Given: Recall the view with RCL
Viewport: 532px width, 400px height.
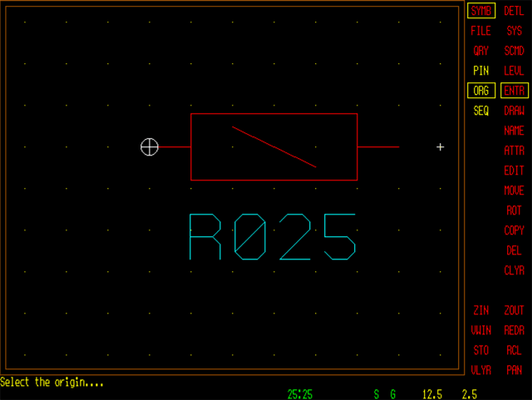Looking at the screenshot, I should coord(514,350).
